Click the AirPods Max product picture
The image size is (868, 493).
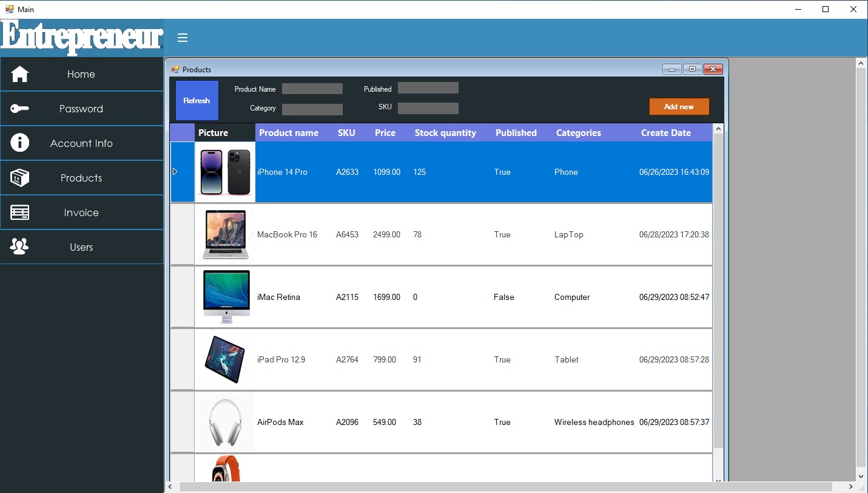(225, 422)
